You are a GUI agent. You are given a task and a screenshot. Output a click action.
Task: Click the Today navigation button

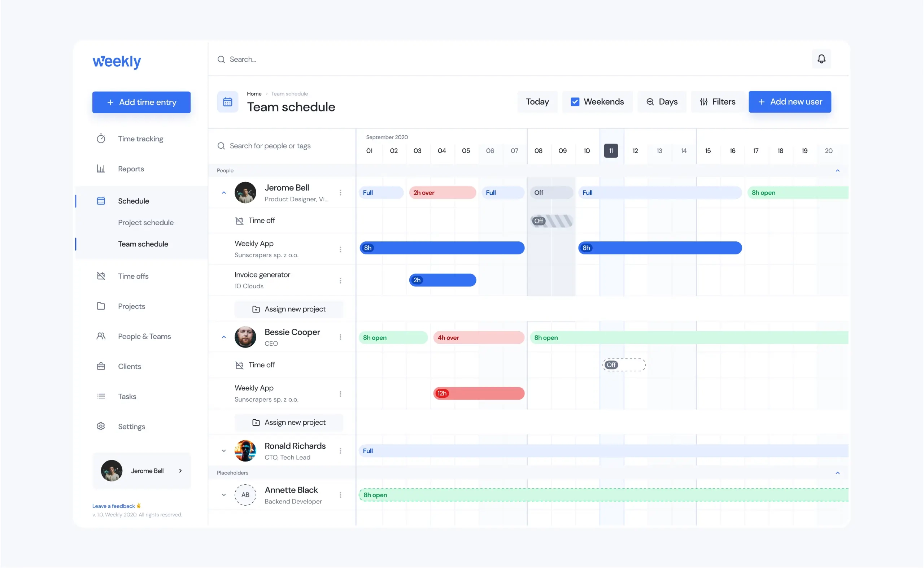pyautogui.click(x=537, y=102)
